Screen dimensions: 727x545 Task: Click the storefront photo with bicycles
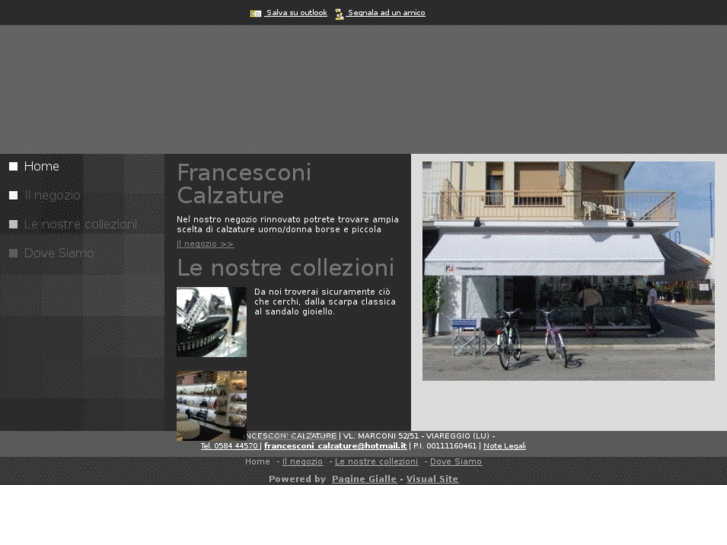point(568,271)
